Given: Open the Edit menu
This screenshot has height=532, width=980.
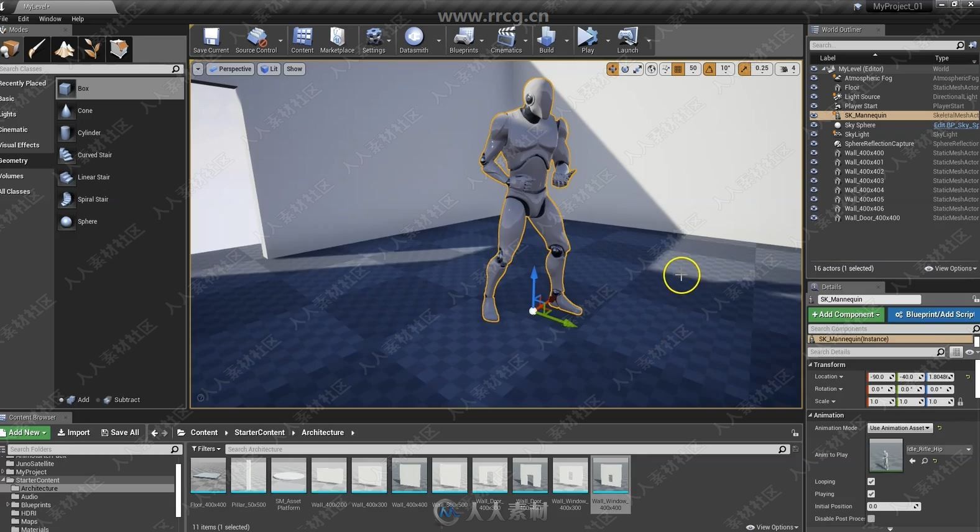Looking at the screenshot, I should coord(24,19).
